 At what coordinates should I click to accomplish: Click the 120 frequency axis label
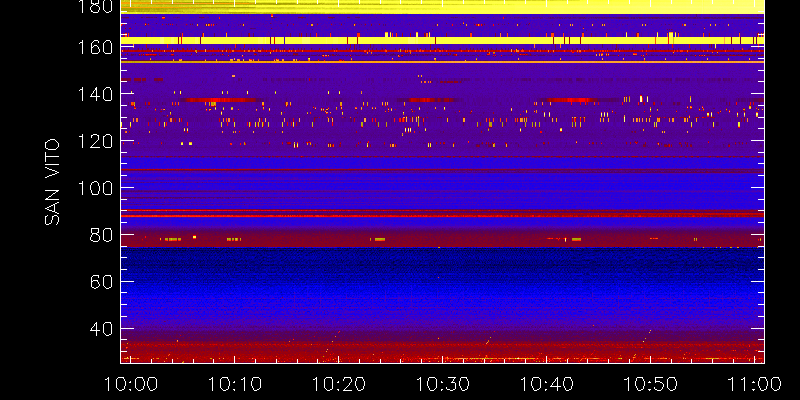coord(94,141)
